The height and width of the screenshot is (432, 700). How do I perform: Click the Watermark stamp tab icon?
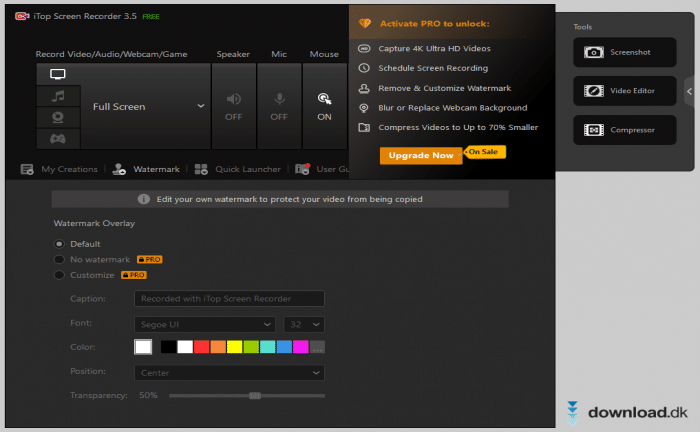pyautogui.click(x=119, y=169)
